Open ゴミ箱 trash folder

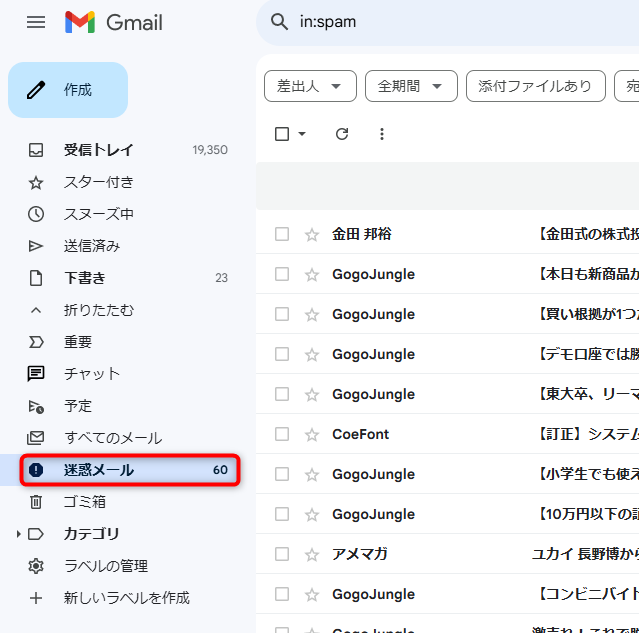click(128, 502)
